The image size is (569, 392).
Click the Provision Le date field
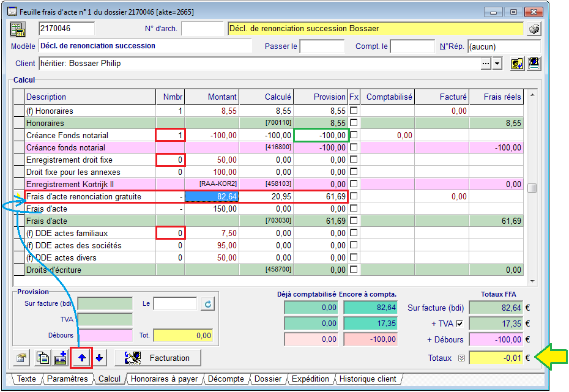coord(175,304)
